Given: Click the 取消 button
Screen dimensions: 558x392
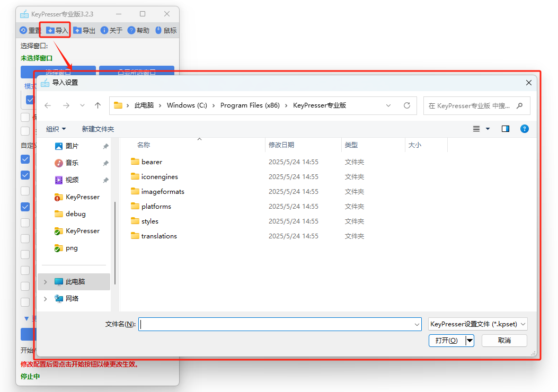Looking at the screenshot, I should point(504,341).
